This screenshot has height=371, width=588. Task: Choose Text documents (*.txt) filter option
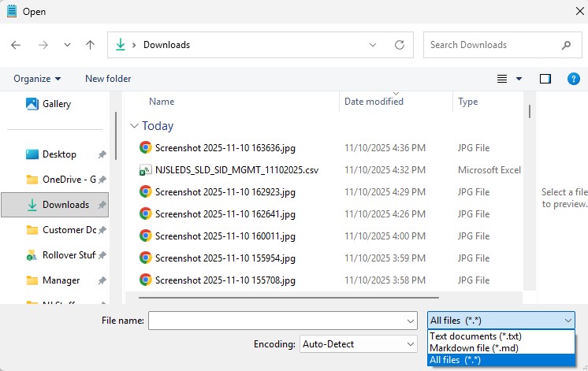(501, 336)
